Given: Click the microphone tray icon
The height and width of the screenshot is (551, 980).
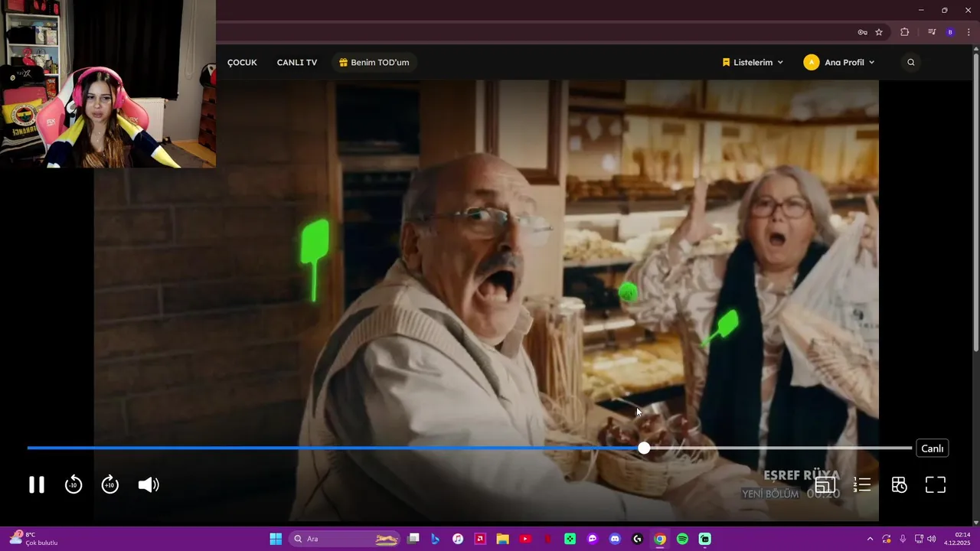Looking at the screenshot, I should [x=903, y=539].
